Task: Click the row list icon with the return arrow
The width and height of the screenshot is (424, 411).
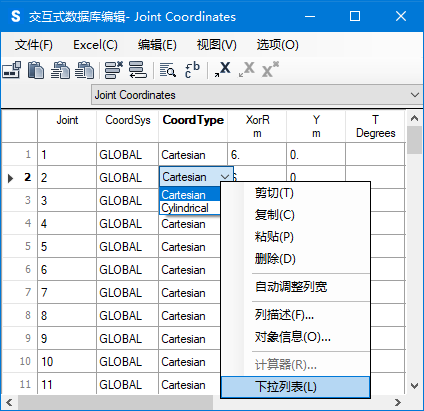Action: coord(138,70)
